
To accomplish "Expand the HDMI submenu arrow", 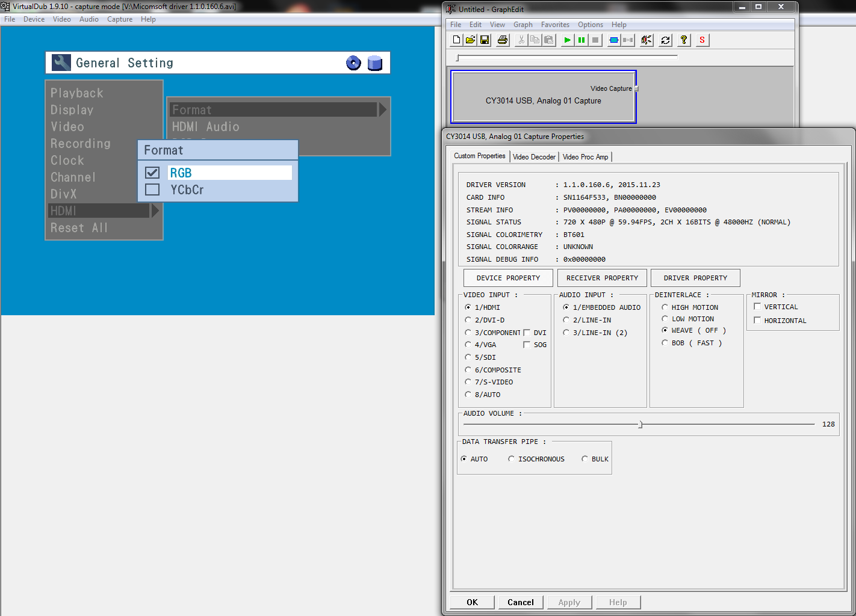I will click(155, 211).
